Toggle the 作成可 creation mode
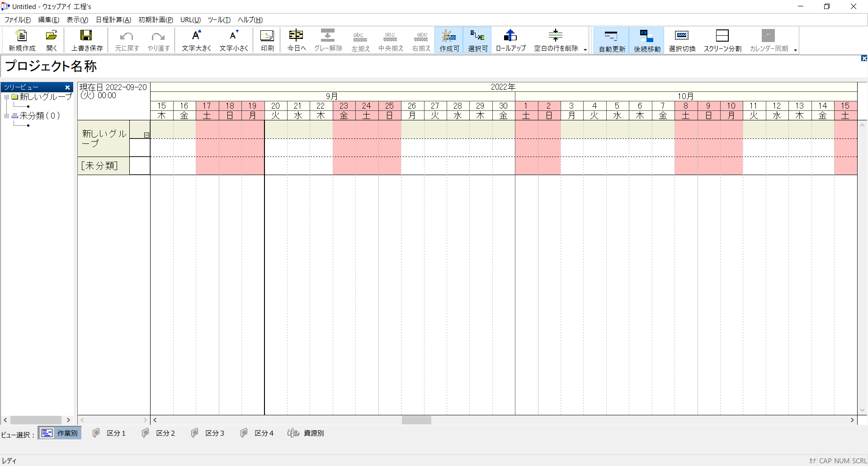The width and height of the screenshot is (868, 466). pos(449,40)
